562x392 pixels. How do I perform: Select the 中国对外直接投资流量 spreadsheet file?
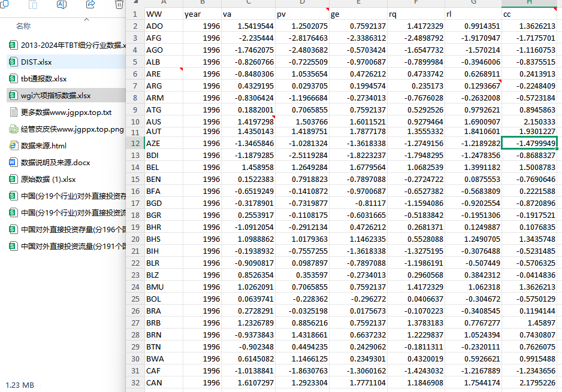[x=67, y=247]
